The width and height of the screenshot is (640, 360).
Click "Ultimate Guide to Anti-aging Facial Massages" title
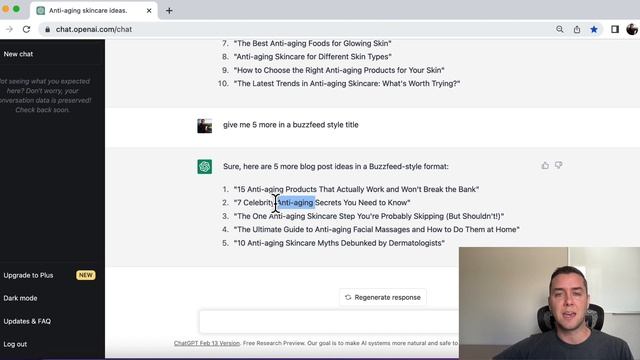tap(377, 229)
